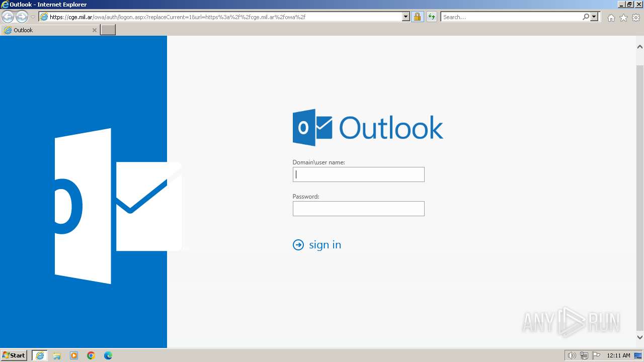
Task: Click the Password input field
Action: click(359, 209)
